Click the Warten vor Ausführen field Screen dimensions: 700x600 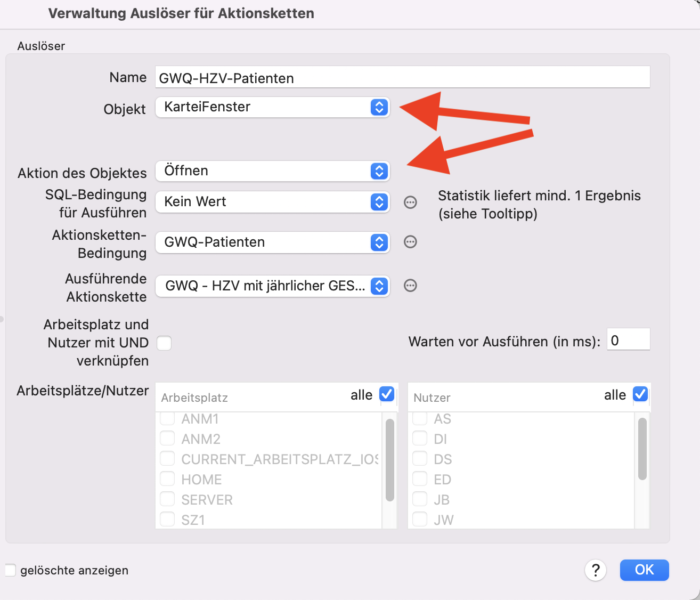(x=629, y=339)
